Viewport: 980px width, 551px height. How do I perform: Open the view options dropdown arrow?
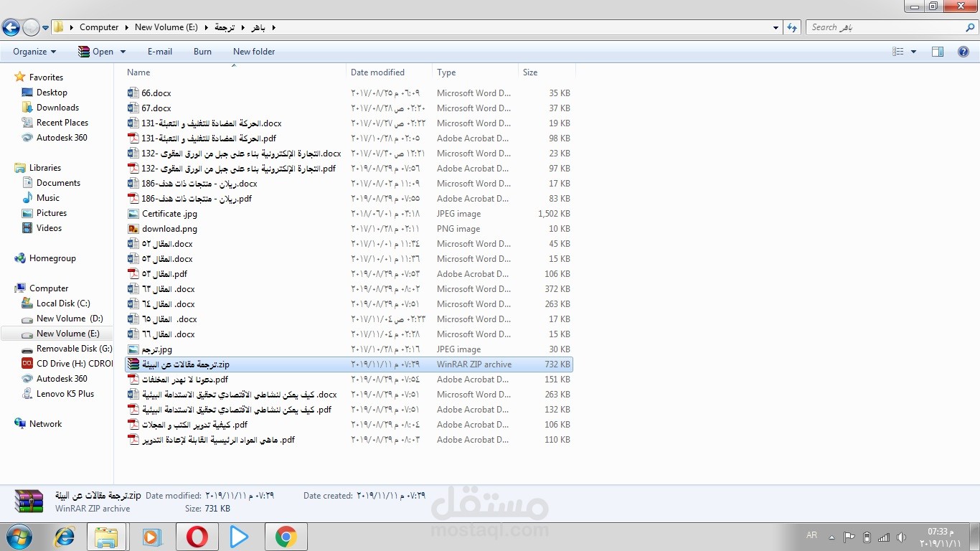click(x=913, y=52)
